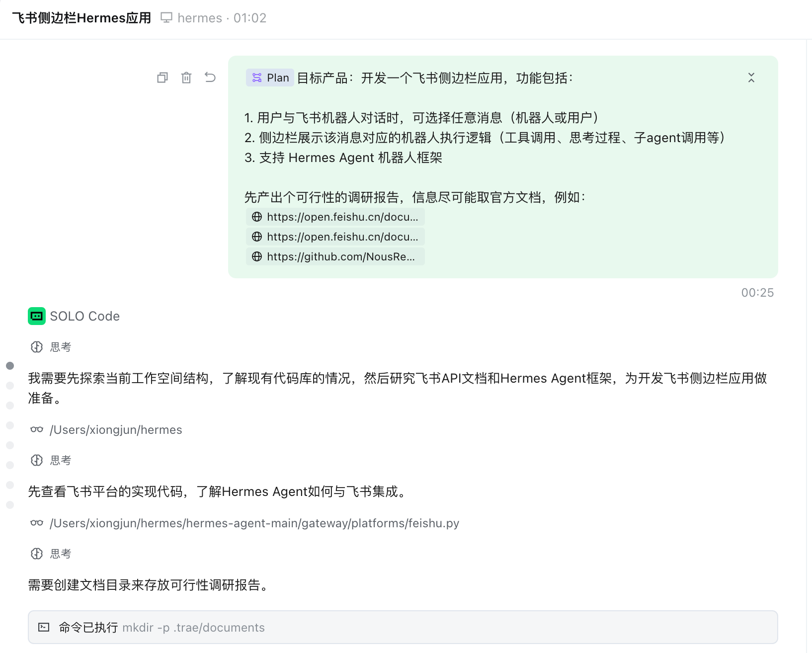Click the trash delete message icon
812x653 pixels.
click(186, 78)
